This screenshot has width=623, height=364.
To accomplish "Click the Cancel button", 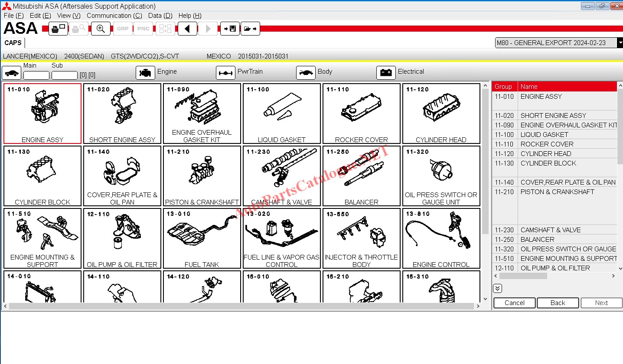I will [515, 303].
